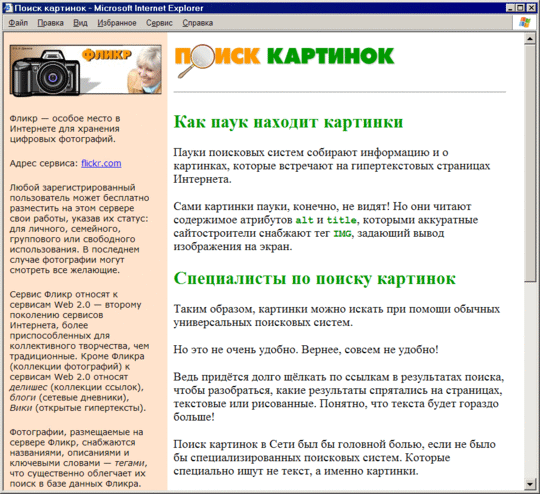Open the Избранное menu
Image resolution: width=540 pixels, height=494 pixels.
coord(117,23)
